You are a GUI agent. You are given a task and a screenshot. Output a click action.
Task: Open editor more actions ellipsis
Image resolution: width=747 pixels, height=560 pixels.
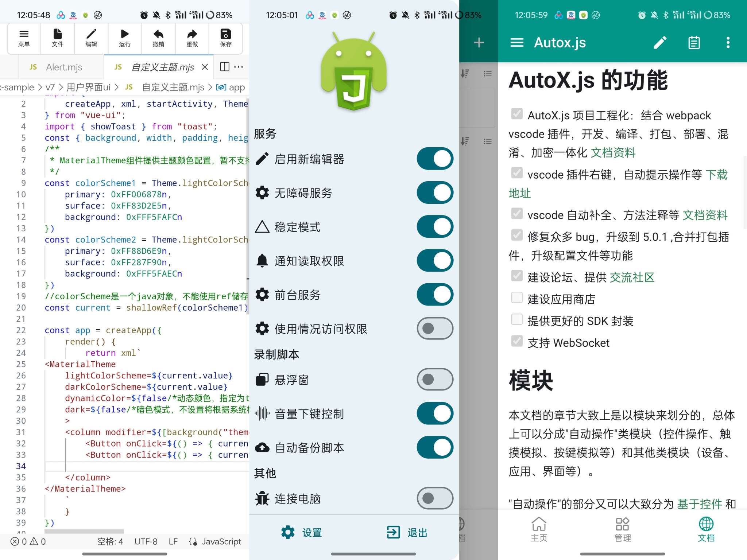pyautogui.click(x=239, y=67)
